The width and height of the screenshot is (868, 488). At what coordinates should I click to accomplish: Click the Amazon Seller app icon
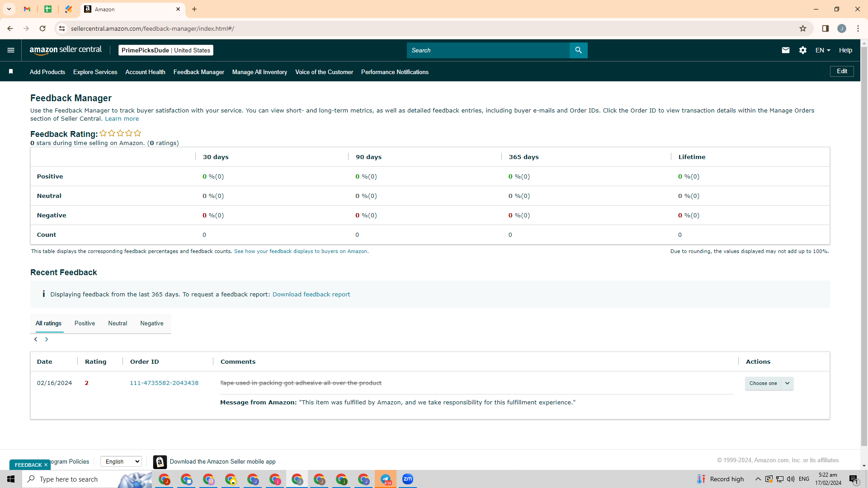160,462
